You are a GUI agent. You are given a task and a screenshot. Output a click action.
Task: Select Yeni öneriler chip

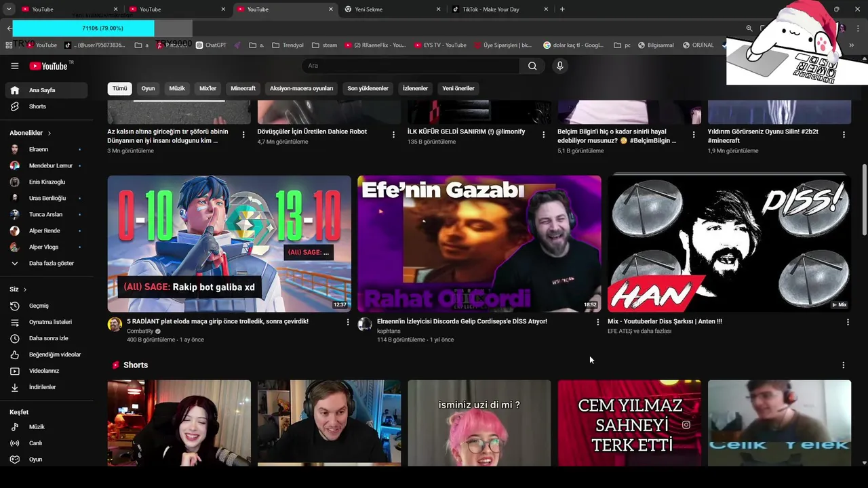click(x=458, y=88)
